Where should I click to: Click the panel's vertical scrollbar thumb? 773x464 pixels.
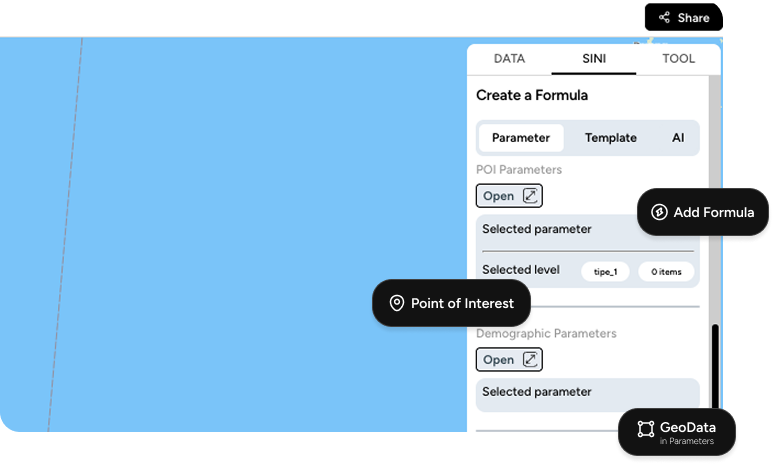pyautogui.click(x=715, y=367)
